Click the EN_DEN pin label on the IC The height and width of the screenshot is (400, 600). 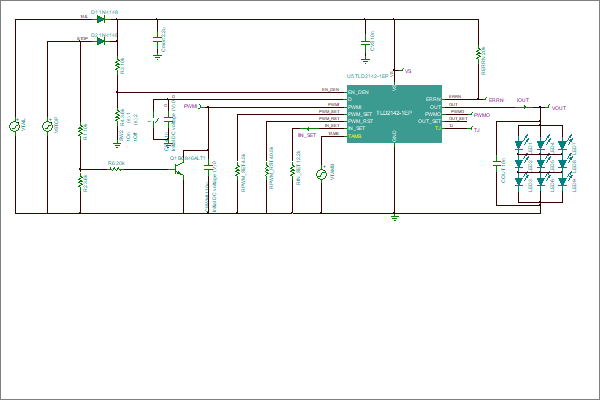point(358,92)
